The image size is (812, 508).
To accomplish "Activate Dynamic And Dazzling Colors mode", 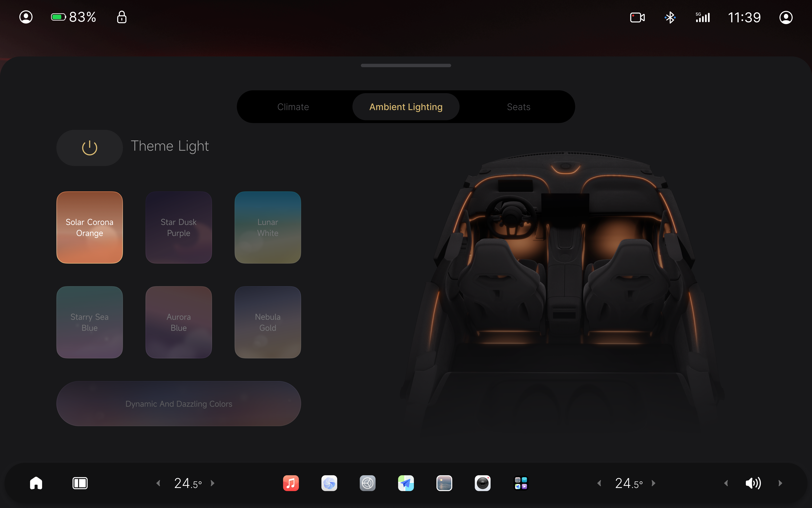I will [x=178, y=404].
